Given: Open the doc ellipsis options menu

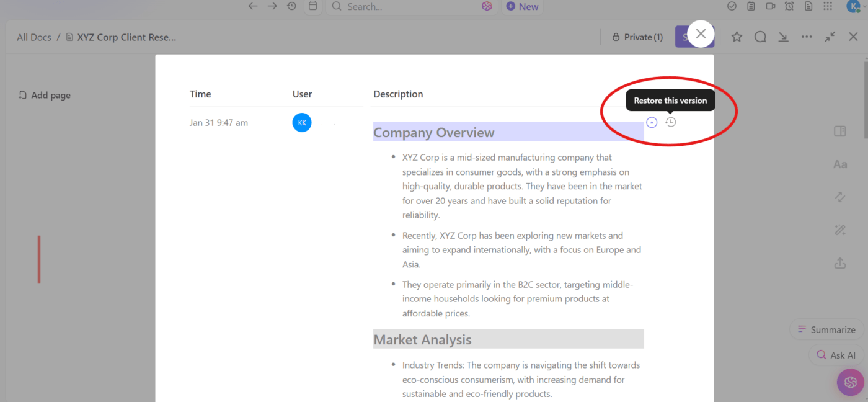Looking at the screenshot, I should (807, 37).
